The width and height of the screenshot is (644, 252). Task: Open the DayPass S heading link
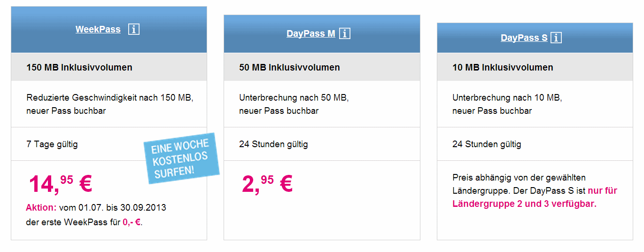pyautogui.click(x=524, y=38)
